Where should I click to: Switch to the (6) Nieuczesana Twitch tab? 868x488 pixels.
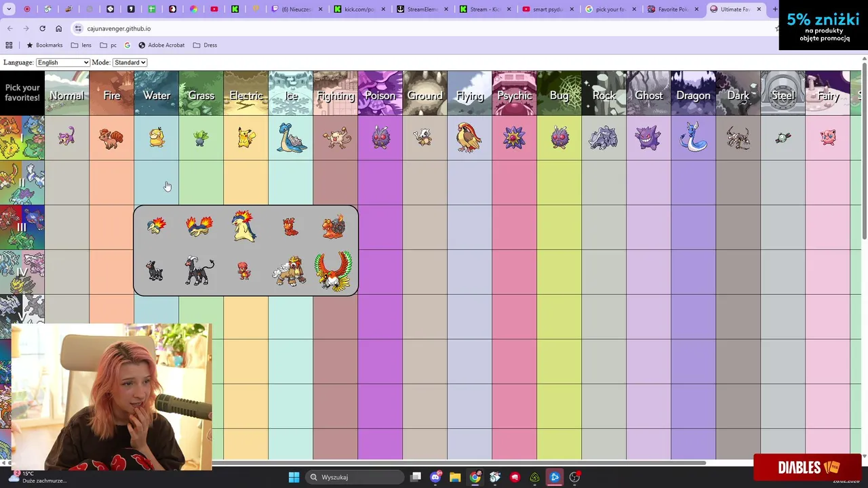[296, 9]
